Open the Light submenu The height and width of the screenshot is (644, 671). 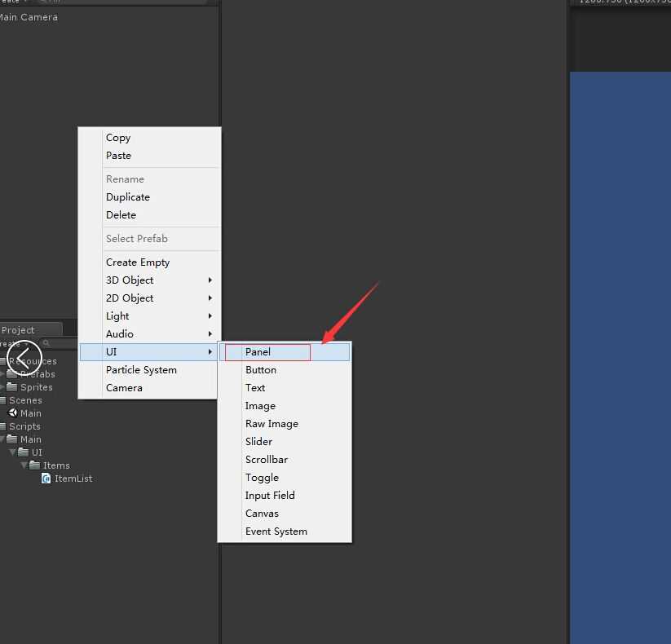[150, 316]
